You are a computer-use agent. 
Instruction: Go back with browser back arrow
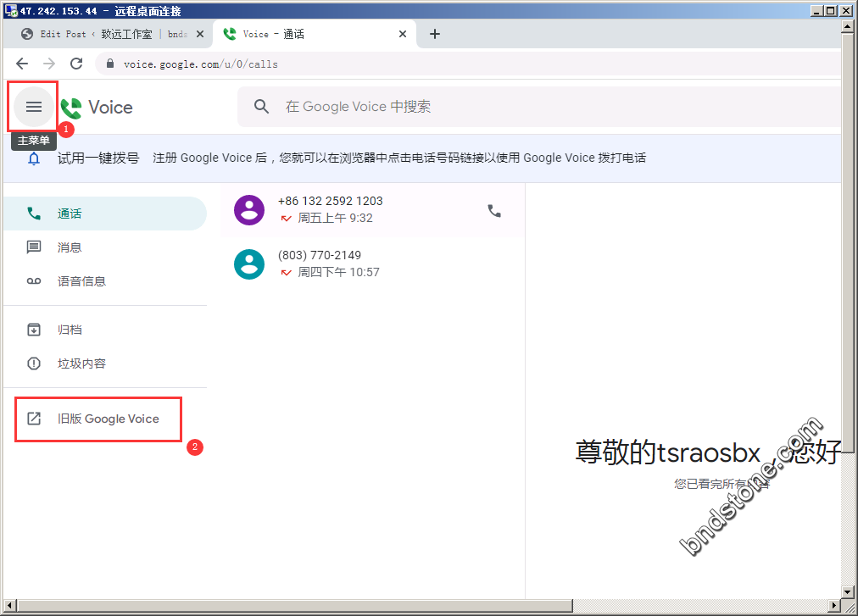[22, 64]
